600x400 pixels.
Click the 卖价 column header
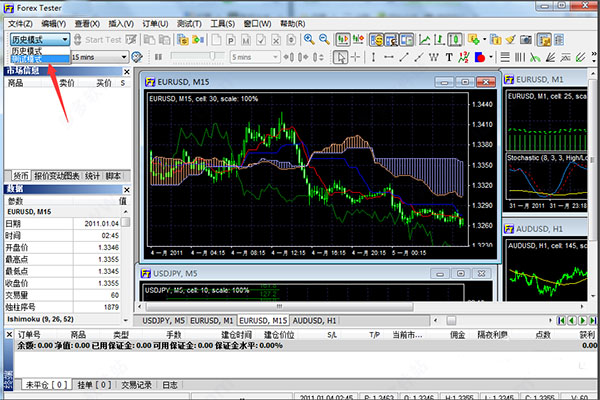66,85
